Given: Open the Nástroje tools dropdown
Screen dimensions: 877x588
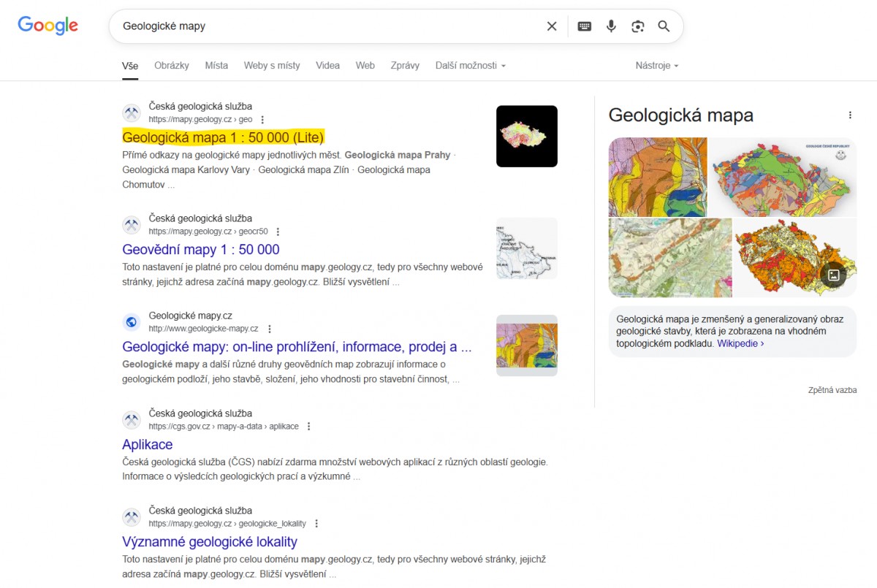Looking at the screenshot, I should [x=657, y=66].
